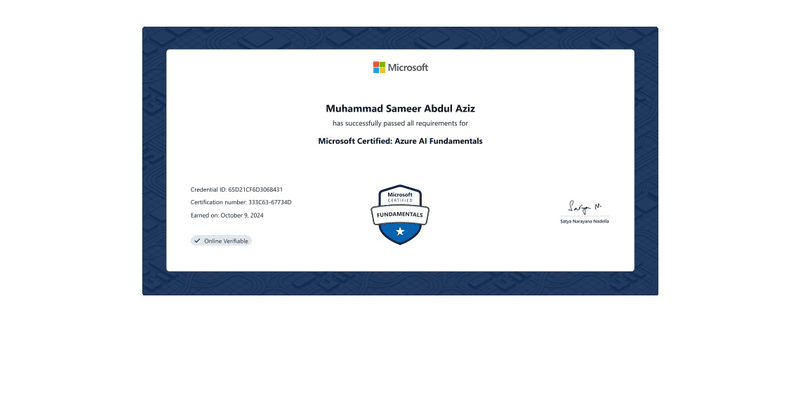Click the Microsoft logo at top
This screenshot has width=800, height=400.
click(x=401, y=67)
